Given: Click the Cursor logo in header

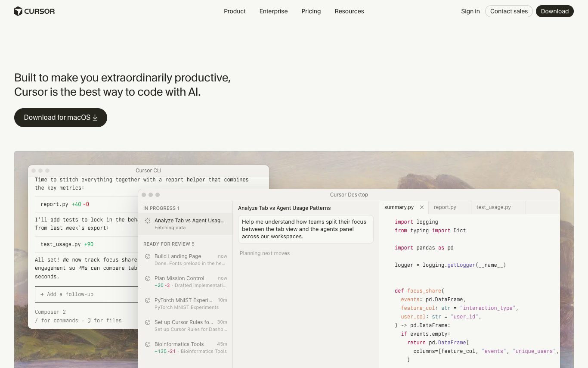Looking at the screenshot, I should (x=34, y=11).
